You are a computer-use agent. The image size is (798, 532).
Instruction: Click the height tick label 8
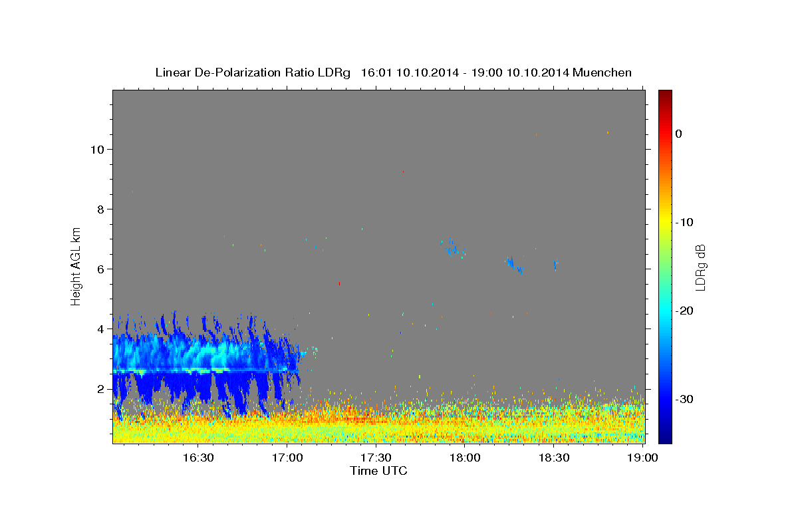100,209
